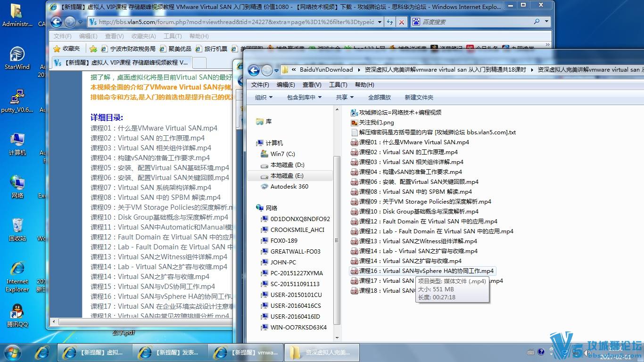This screenshot has width=644, height=362.
Task: Open 文件(F) menu in Internet Explorer
Action: [x=62, y=36]
